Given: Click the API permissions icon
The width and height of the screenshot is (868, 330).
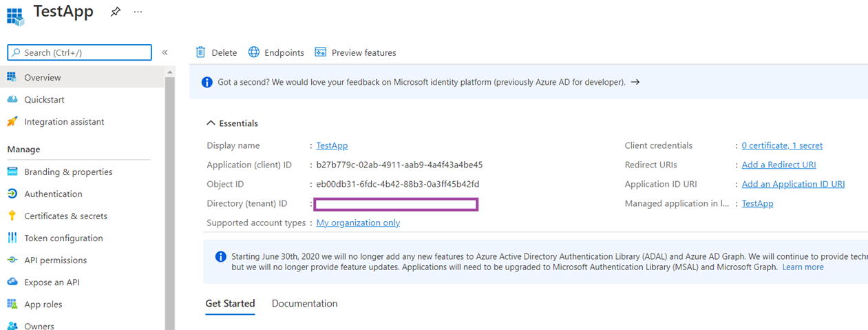Looking at the screenshot, I should (12, 260).
